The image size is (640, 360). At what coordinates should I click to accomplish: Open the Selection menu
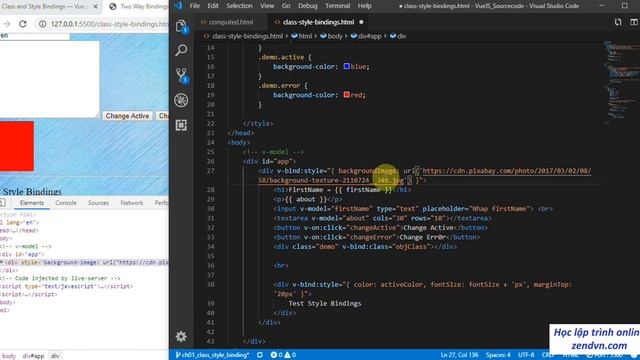239,6
